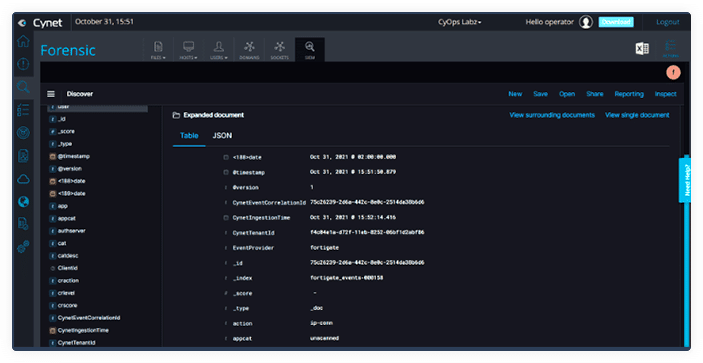Open the Users dropdown menu
This screenshot has height=363, width=703.
pyautogui.click(x=219, y=50)
